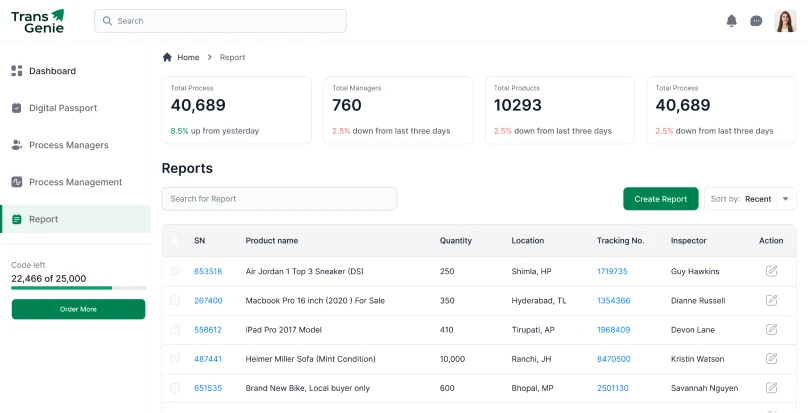The image size is (808, 413).
Task: Click the Tracking No. column header
Action: pyautogui.click(x=620, y=241)
